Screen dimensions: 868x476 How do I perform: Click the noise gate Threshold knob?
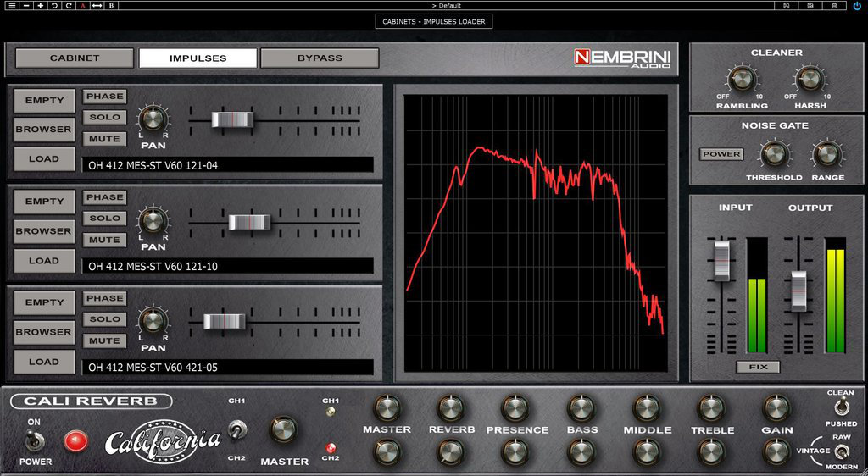pos(774,154)
